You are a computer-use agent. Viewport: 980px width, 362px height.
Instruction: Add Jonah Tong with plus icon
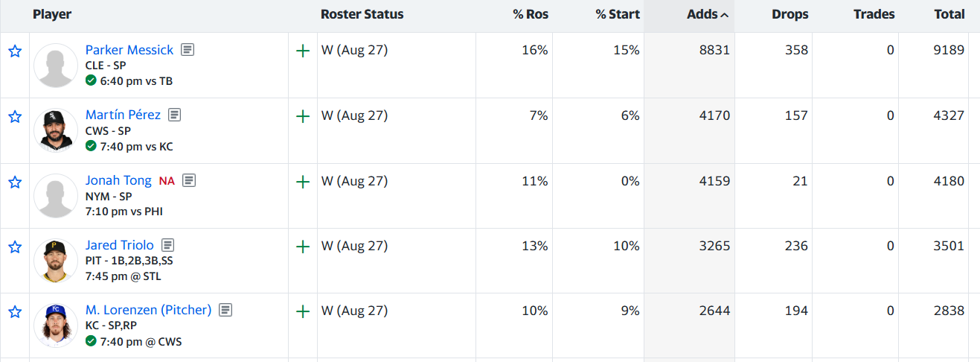click(303, 182)
